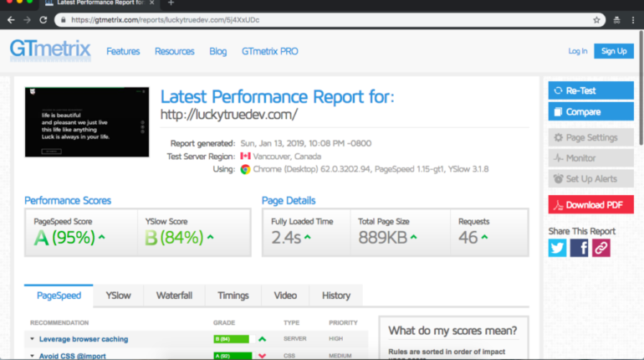This screenshot has width=644, height=360.
Task: Reload the page with the refresh icon
Action: pyautogui.click(x=43, y=19)
